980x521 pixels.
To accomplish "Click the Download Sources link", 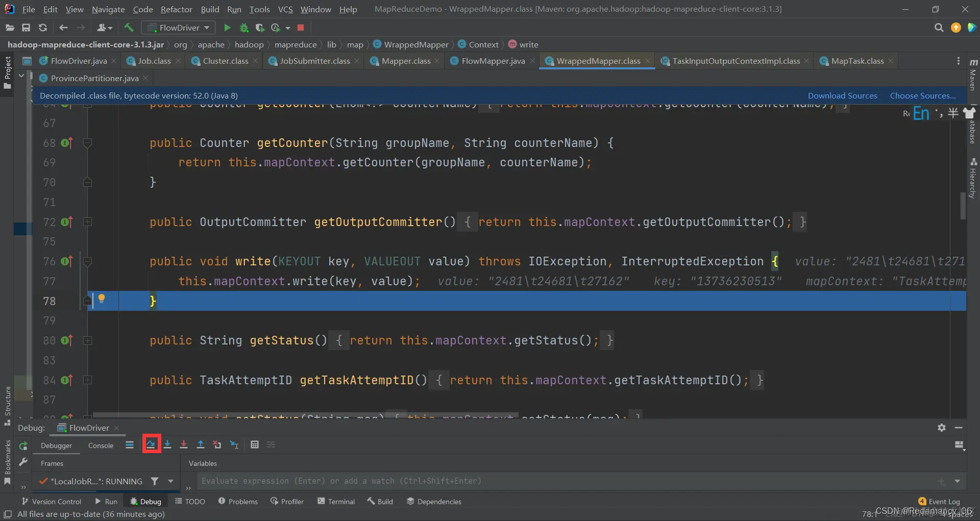I will (842, 95).
